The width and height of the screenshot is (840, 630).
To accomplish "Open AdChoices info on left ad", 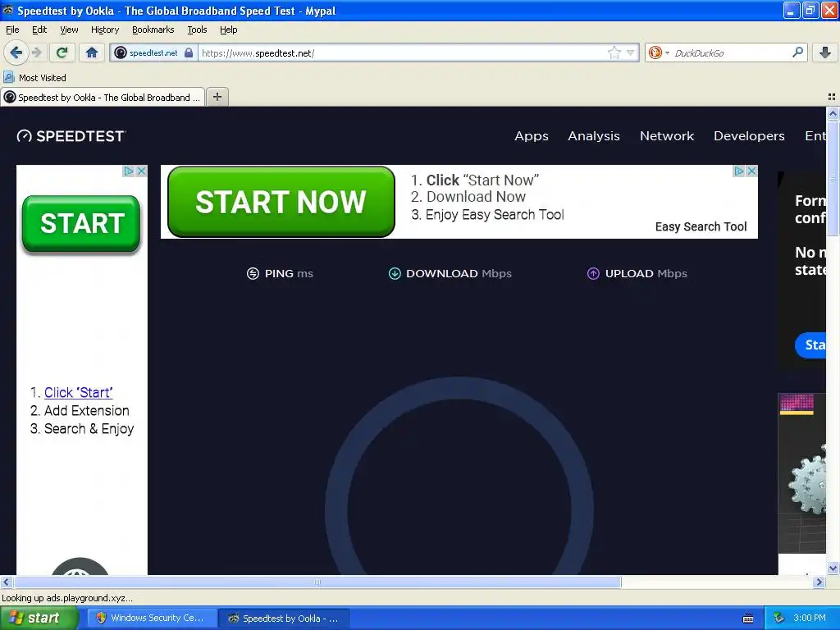I will 129,171.
